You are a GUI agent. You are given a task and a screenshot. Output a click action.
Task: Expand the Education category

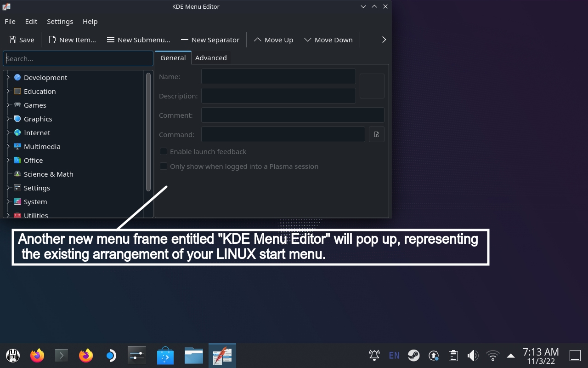click(x=8, y=91)
